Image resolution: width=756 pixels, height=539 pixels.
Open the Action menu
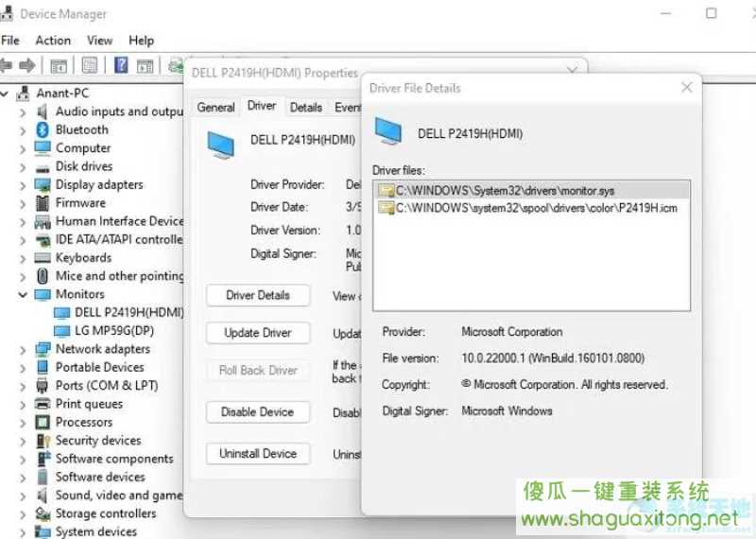coord(53,41)
